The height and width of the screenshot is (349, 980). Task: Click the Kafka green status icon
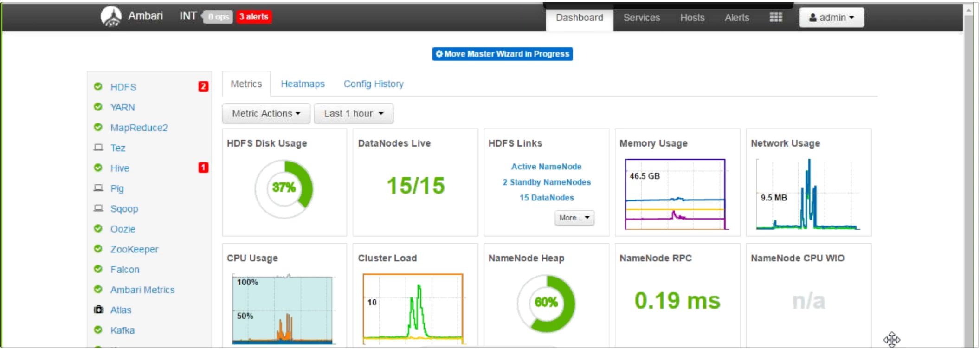coord(98,330)
